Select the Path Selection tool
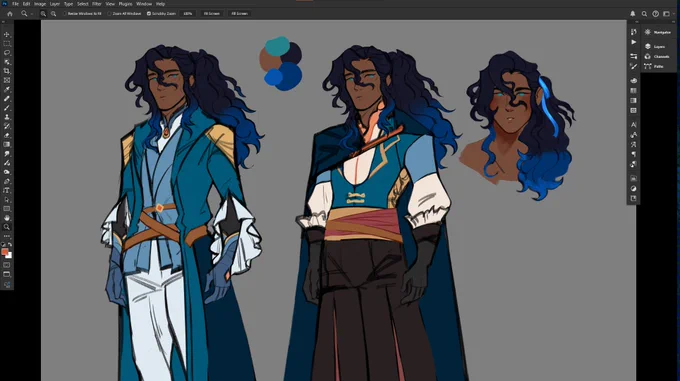The width and height of the screenshot is (680, 381). [7, 199]
